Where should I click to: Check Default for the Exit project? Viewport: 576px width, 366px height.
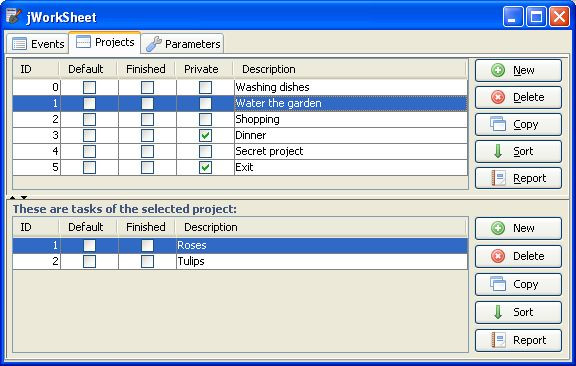pos(89,167)
